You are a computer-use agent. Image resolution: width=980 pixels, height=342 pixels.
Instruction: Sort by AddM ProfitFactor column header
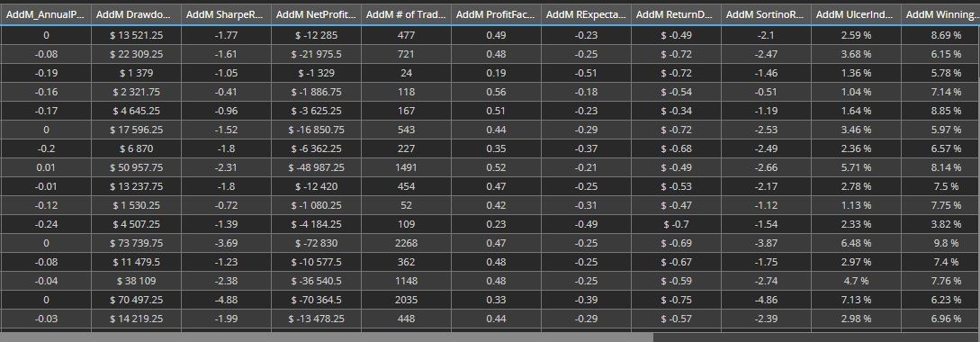(x=496, y=13)
